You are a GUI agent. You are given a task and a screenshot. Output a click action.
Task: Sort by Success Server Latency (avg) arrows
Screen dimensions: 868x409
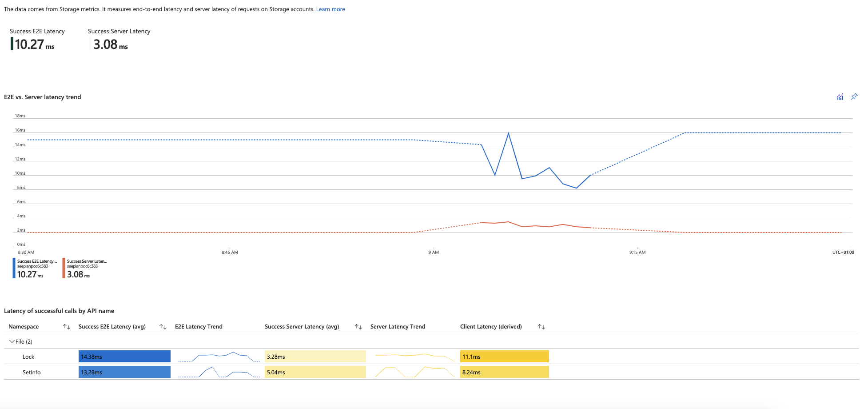click(358, 327)
